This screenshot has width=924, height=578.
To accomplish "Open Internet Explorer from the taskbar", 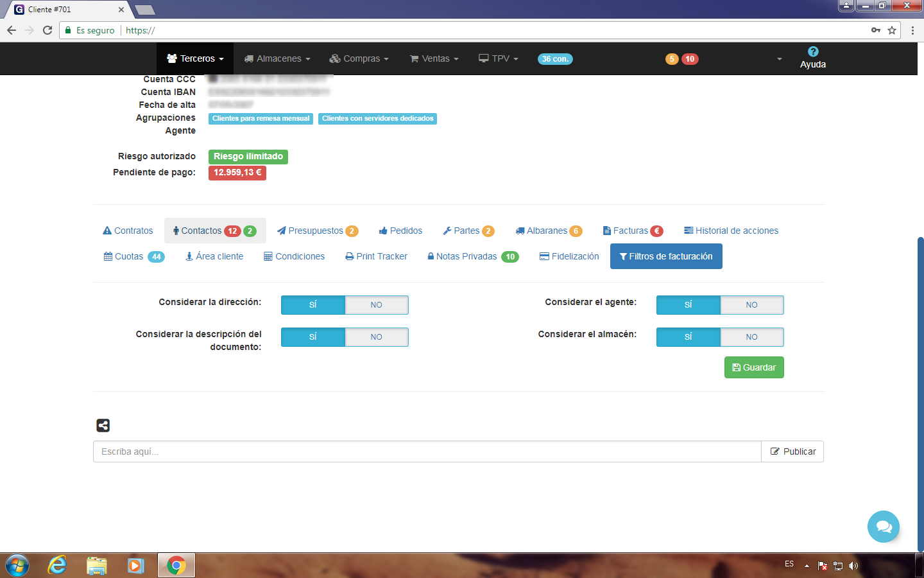I will [x=57, y=565].
